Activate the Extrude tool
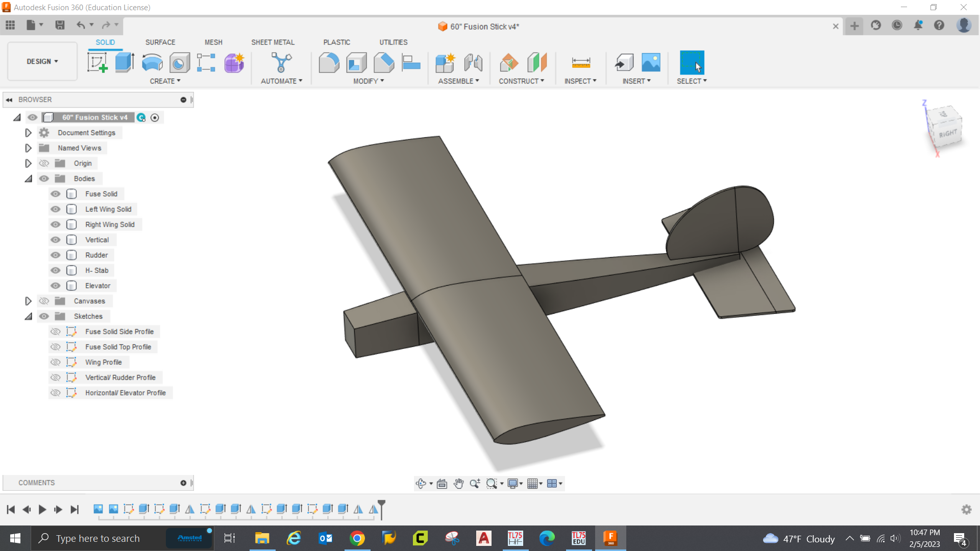 [125, 62]
